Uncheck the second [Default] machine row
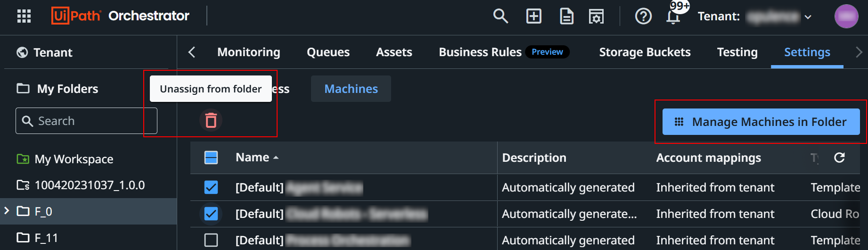868x250 pixels. coord(211,214)
